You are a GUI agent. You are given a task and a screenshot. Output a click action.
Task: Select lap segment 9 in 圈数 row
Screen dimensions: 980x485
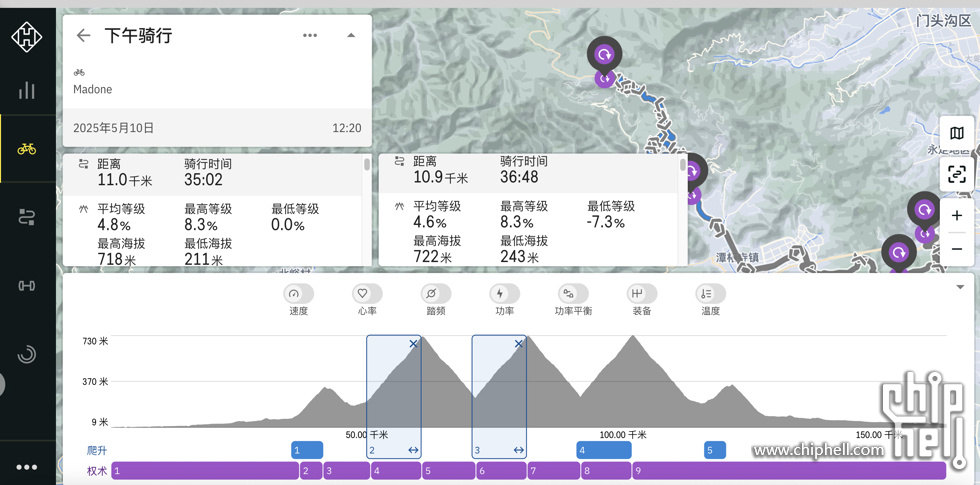pos(790,470)
